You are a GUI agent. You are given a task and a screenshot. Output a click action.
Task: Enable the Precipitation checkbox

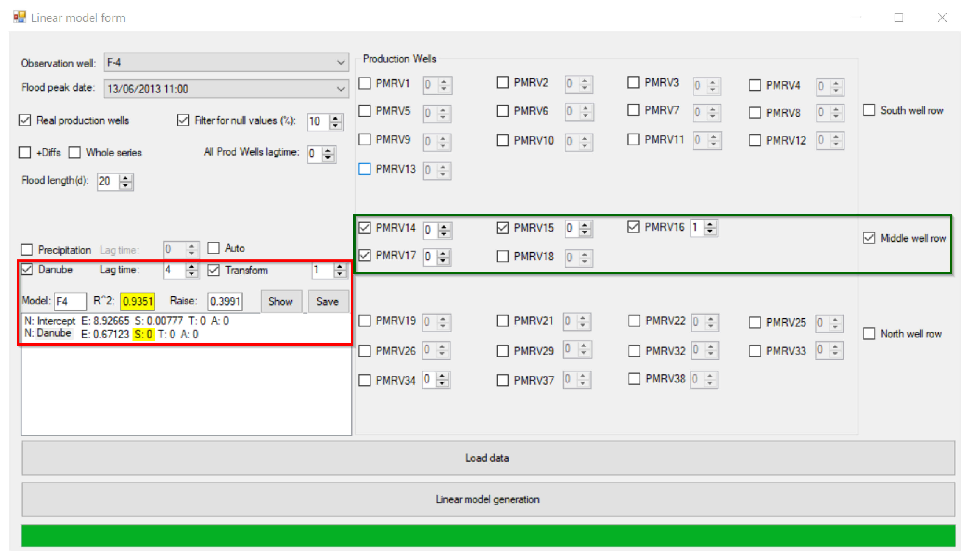(27, 250)
